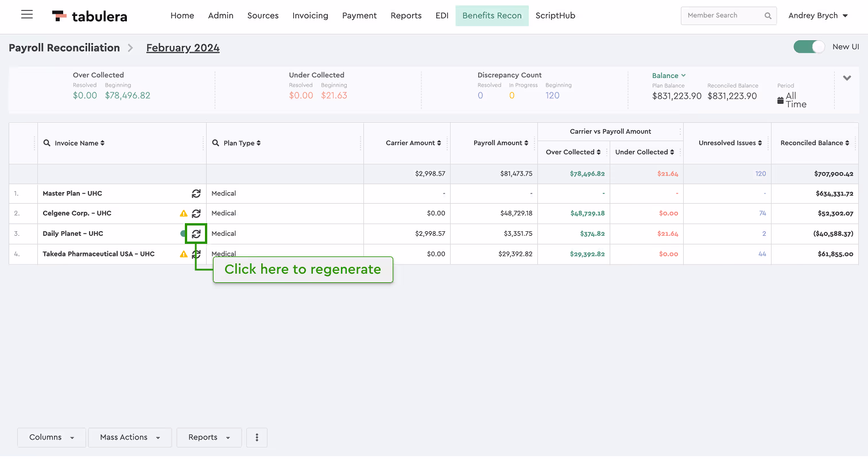The height and width of the screenshot is (459, 868).
Task: Click the All Time period value
Action: [796, 100]
